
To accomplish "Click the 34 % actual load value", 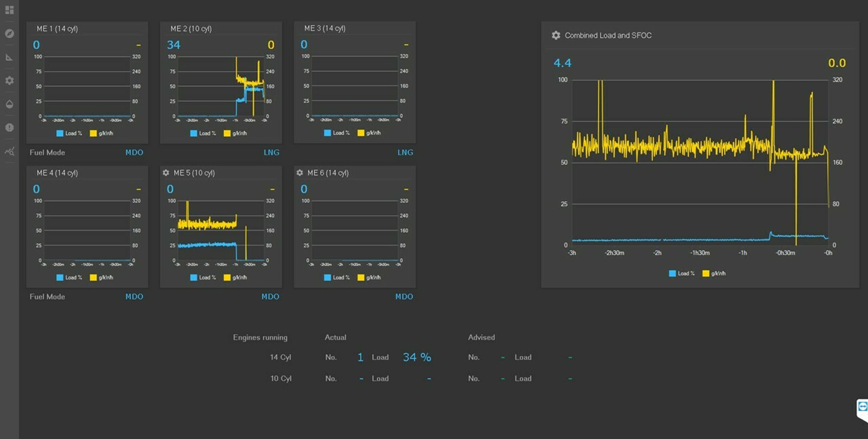I will tap(417, 357).
